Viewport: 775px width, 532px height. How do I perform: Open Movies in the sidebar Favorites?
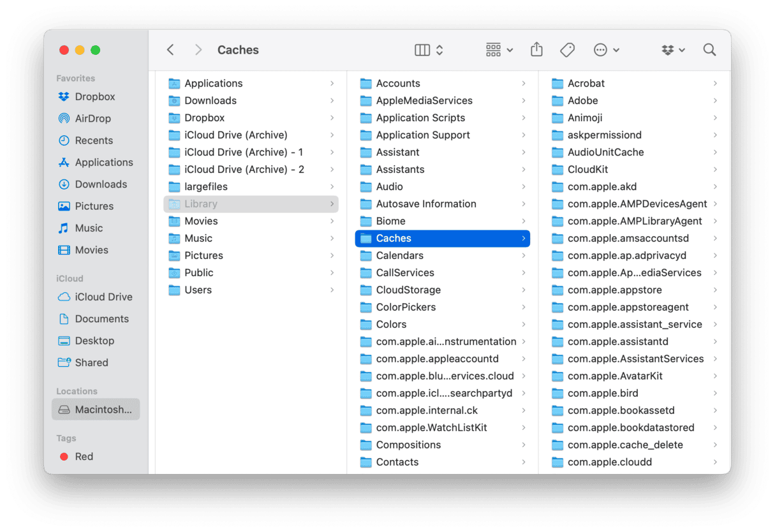tap(96, 250)
